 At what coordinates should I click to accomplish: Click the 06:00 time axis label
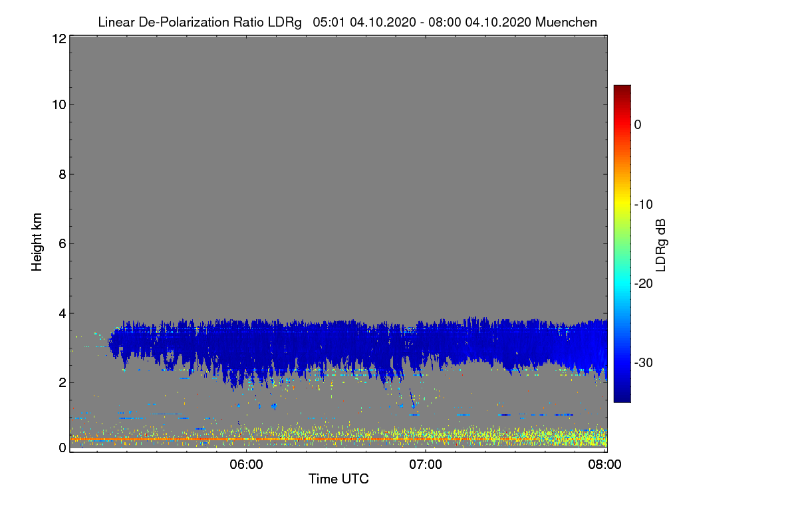click(246, 465)
